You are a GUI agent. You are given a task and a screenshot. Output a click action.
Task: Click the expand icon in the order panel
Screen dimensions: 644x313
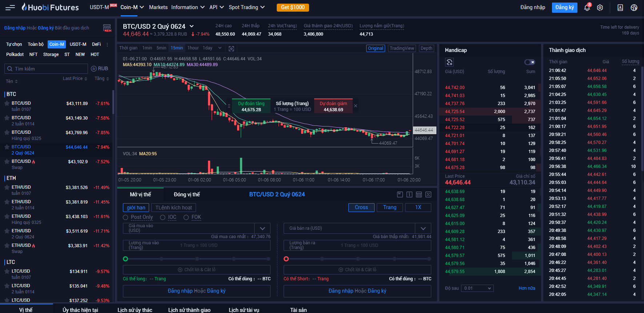[x=428, y=194]
